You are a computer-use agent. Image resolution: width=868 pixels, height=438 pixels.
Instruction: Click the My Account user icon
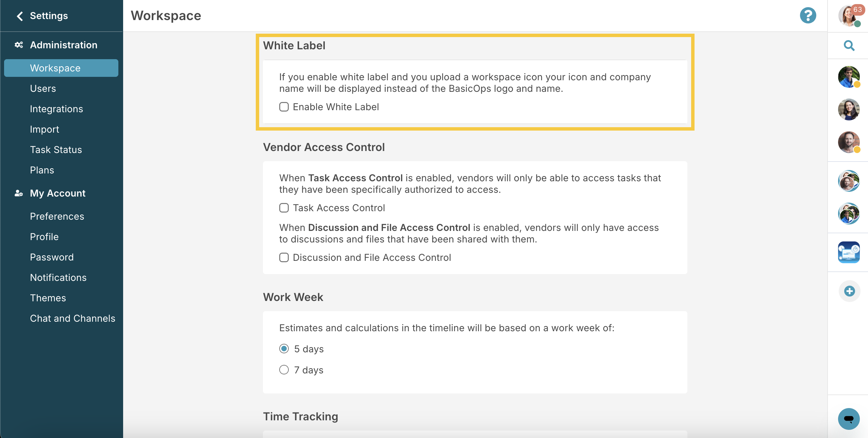19,193
